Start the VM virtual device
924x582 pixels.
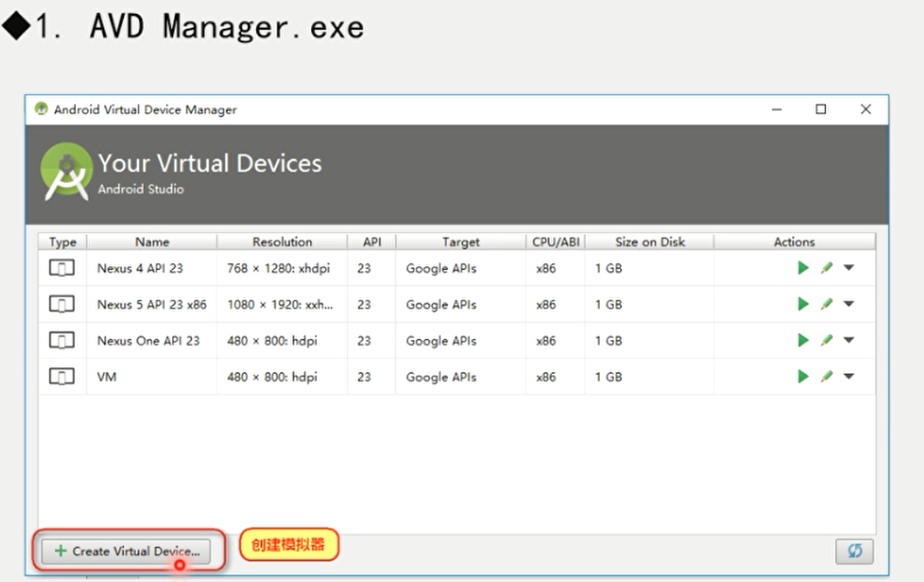tap(803, 377)
